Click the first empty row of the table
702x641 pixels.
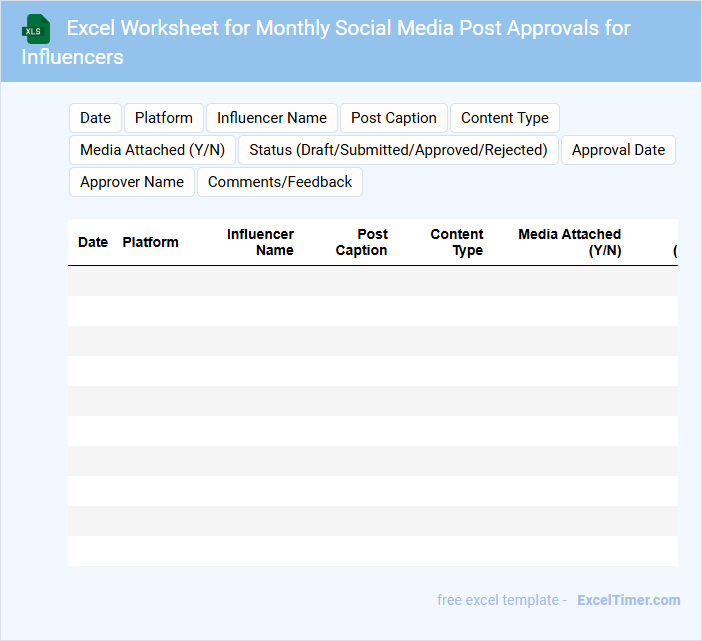(x=372, y=281)
